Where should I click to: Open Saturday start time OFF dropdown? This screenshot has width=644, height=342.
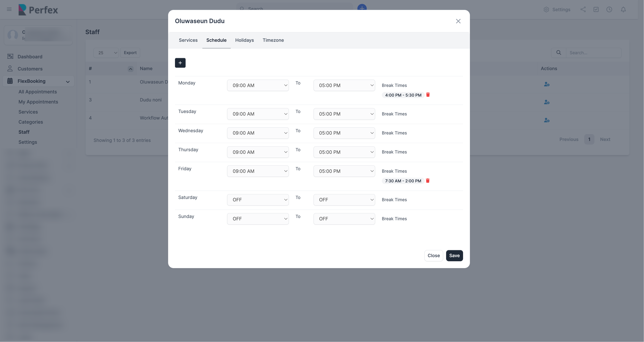258,200
